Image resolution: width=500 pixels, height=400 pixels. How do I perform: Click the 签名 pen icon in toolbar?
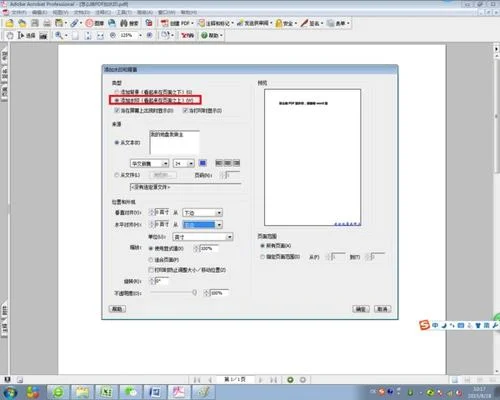[x=304, y=23]
